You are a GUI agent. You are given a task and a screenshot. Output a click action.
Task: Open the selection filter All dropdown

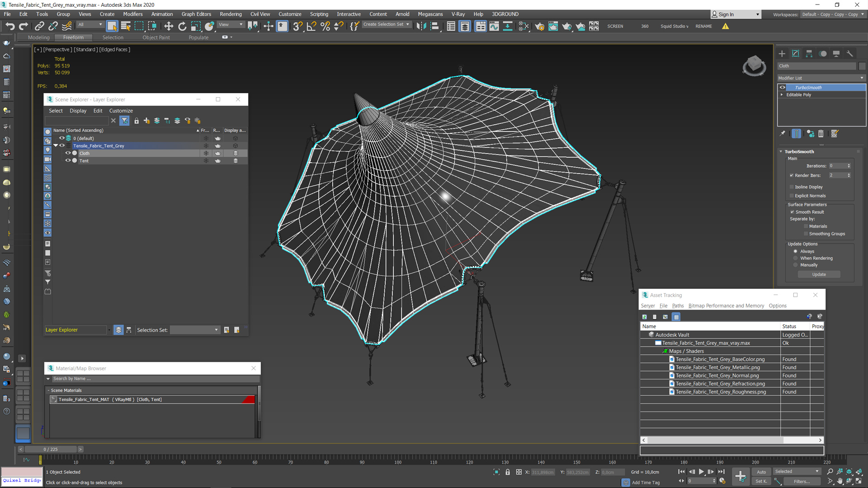click(x=90, y=25)
